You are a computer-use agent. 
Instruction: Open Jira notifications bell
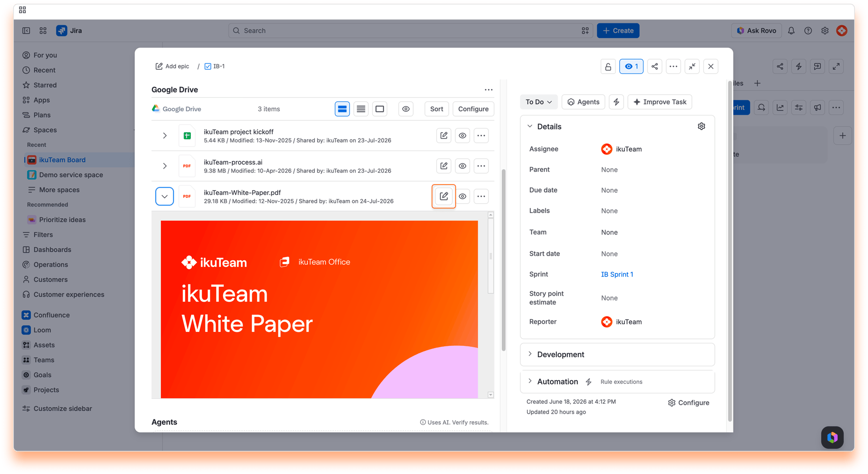point(791,30)
